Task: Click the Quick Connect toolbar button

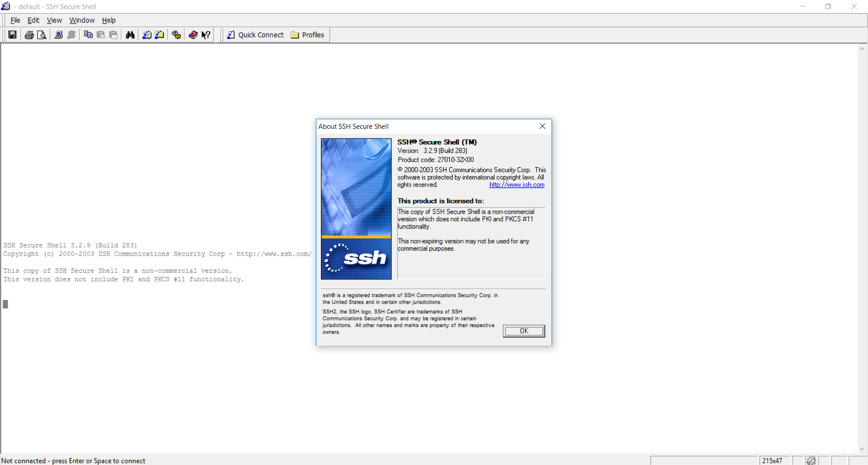Action: coord(255,35)
